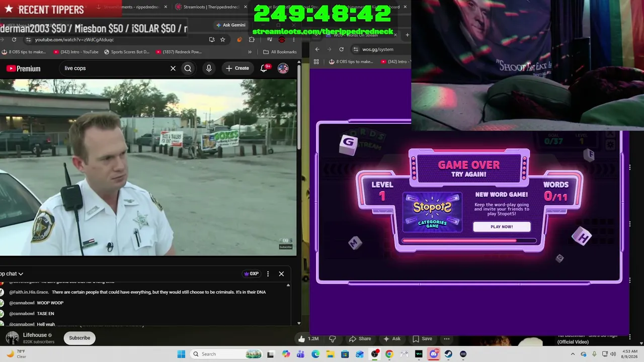Reload the wos.gg page
The height and width of the screenshot is (362, 644).
pyautogui.click(x=341, y=49)
